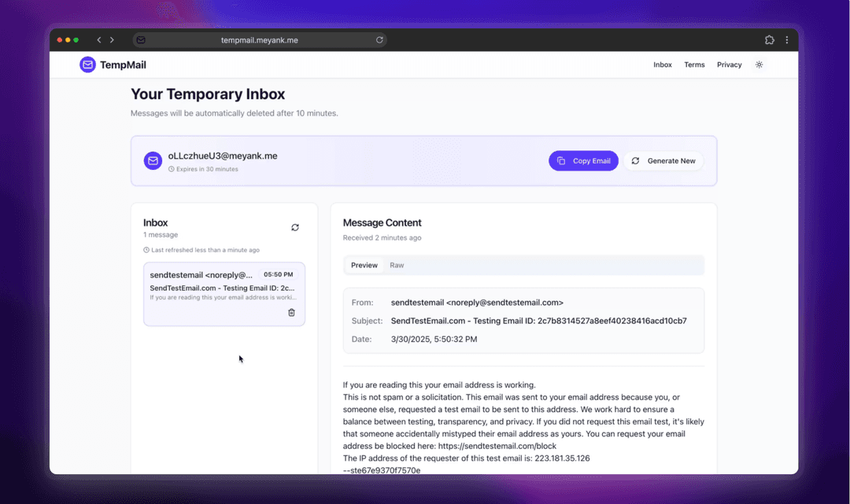Click the oLLczhueU3@meyank.me email address
850x504 pixels.
(223, 156)
